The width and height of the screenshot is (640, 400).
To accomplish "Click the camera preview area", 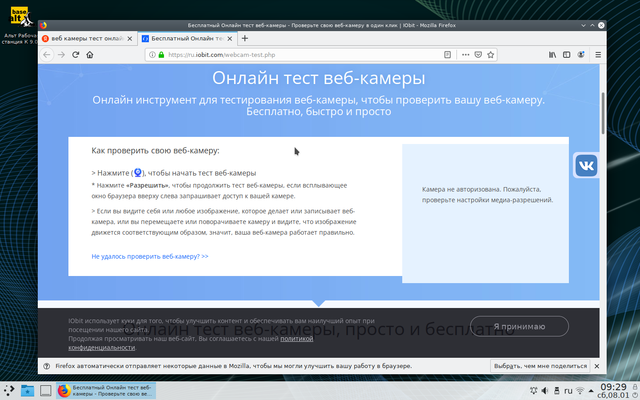I will 485,213.
